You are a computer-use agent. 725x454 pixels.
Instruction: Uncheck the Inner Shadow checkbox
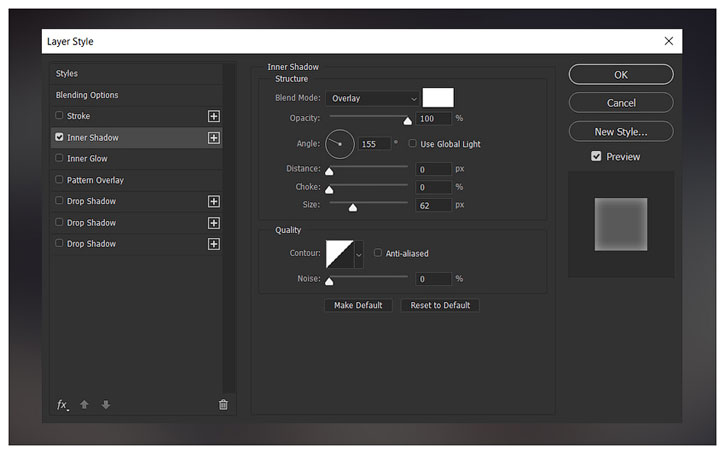pyautogui.click(x=59, y=137)
